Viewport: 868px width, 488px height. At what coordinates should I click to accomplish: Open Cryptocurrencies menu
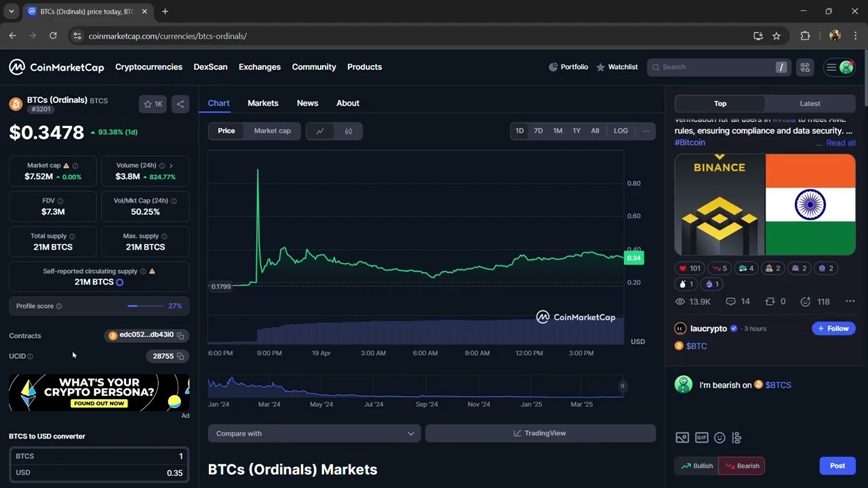pyautogui.click(x=149, y=67)
